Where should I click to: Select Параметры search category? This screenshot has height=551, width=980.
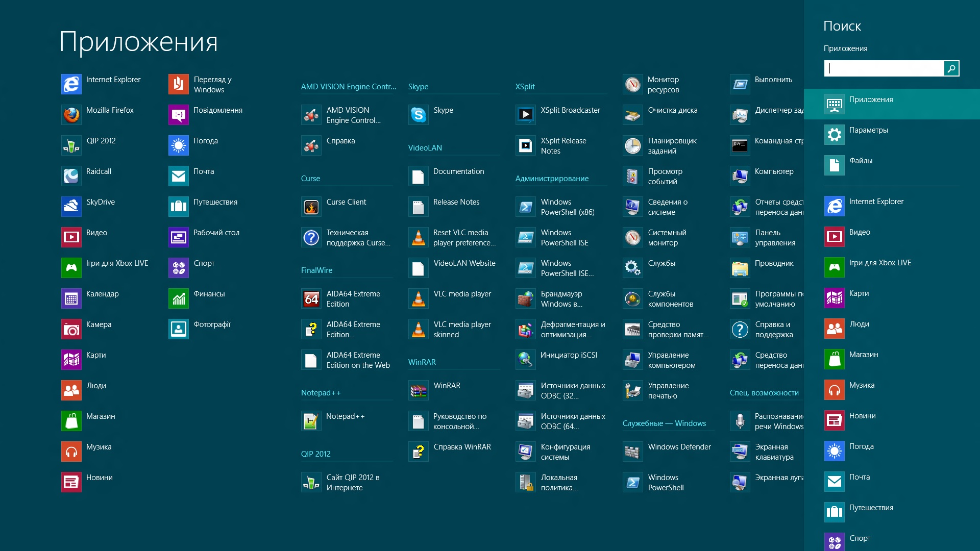(x=892, y=135)
